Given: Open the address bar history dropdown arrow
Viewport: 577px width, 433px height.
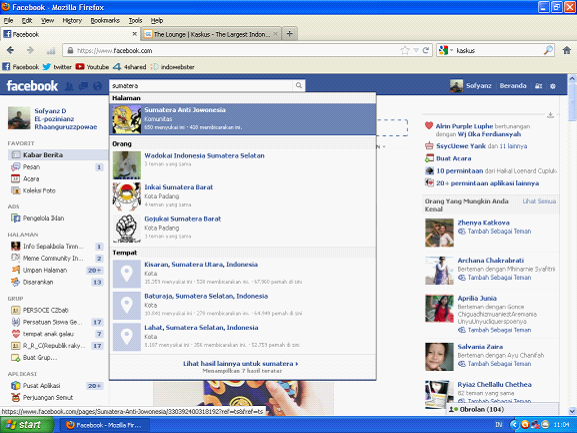Looking at the screenshot, I should click(416, 50).
